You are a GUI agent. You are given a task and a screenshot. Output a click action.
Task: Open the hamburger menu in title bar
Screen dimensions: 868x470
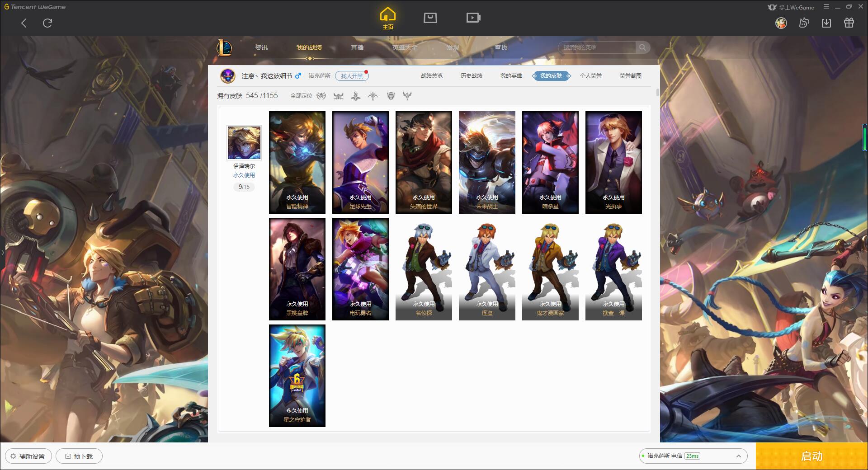tap(826, 6)
